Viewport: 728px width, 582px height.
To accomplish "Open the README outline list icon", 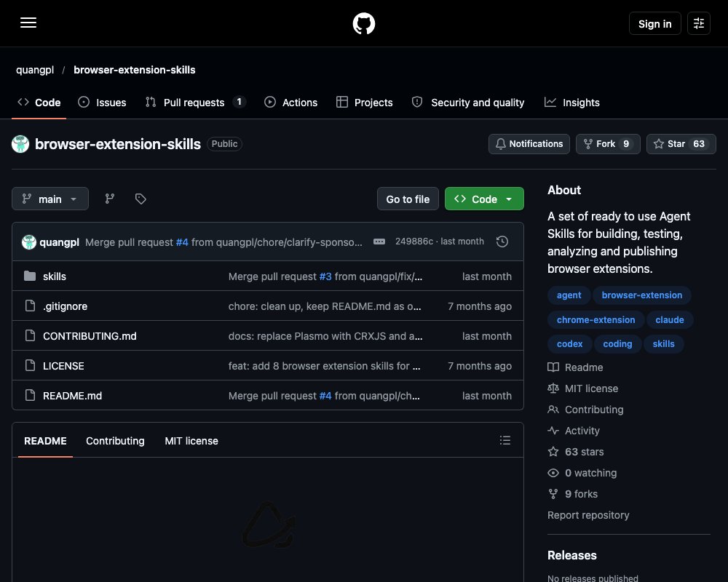I will (505, 440).
